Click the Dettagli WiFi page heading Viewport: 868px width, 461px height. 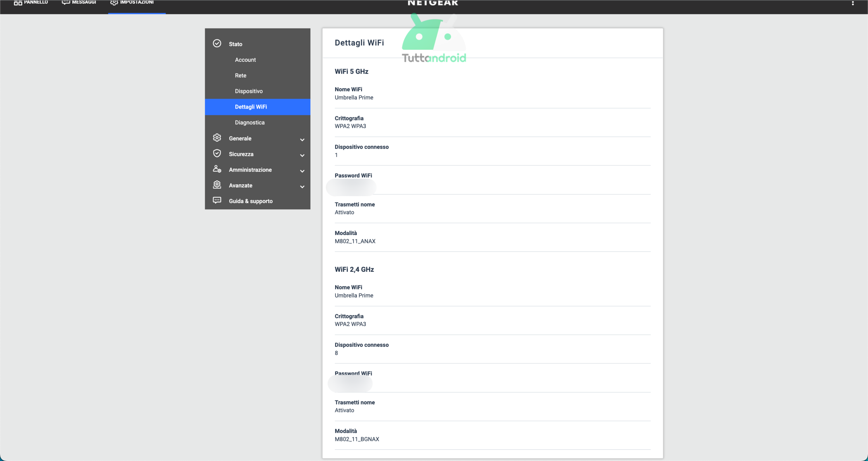coord(359,43)
